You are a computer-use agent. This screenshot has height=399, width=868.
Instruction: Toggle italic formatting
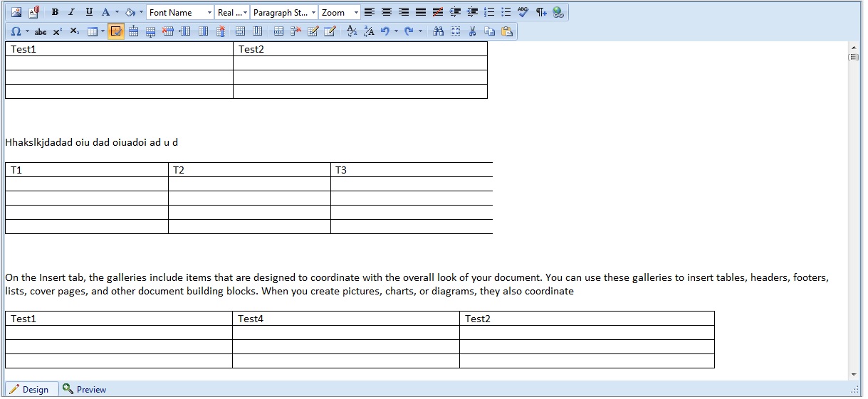(71, 12)
